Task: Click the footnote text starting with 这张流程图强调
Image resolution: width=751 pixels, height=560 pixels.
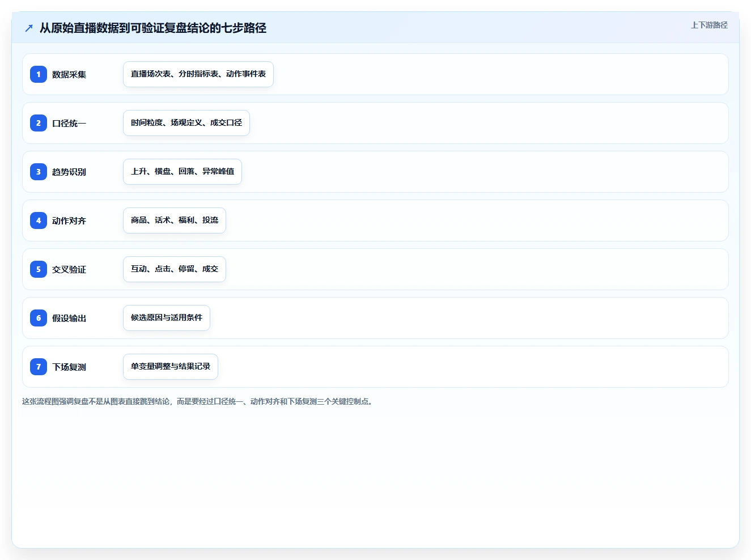Action: [197, 401]
